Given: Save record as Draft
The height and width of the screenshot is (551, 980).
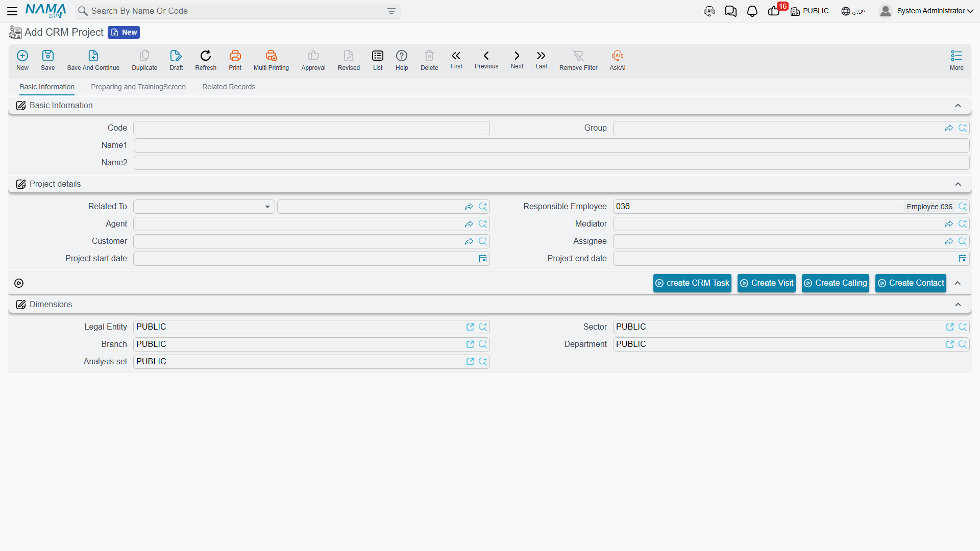Looking at the screenshot, I should click(x=176, y=60).
